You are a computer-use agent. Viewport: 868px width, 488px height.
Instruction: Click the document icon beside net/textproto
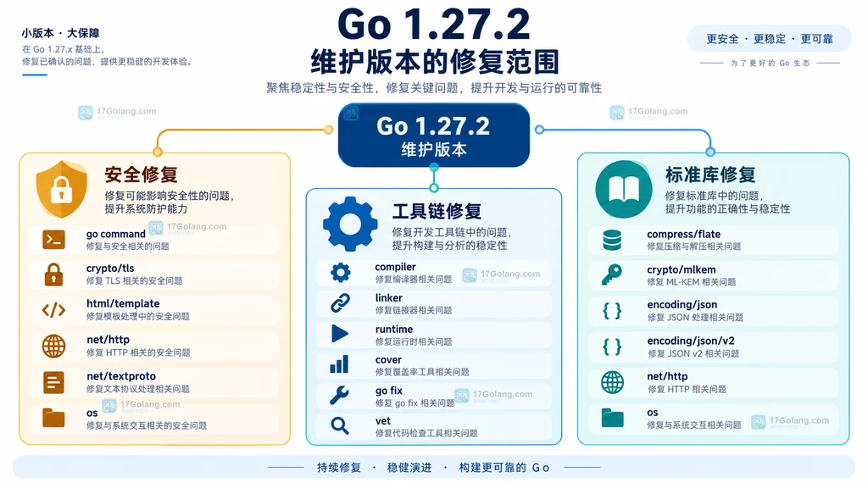click(x=53, y=382)
